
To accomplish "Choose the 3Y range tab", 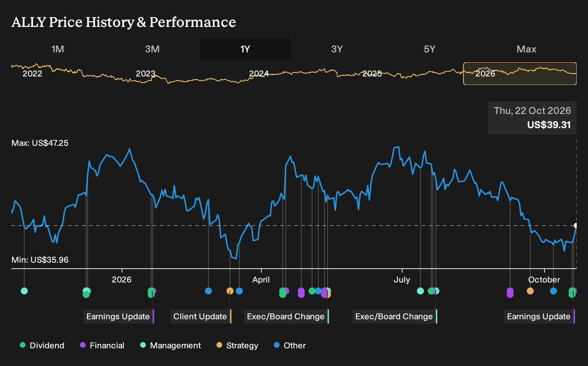I will 337,49.
